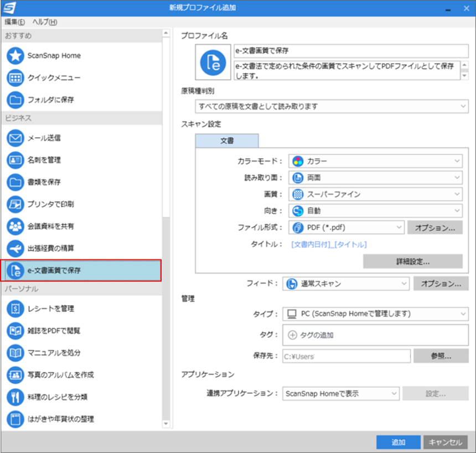Click the ScanSnap logo in title bar
476x453 pixels.
click(9, 8)
